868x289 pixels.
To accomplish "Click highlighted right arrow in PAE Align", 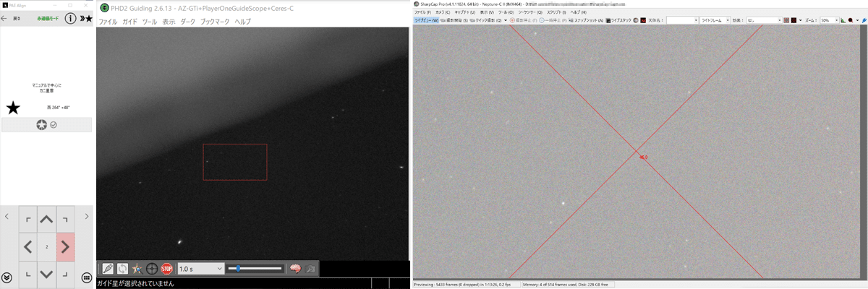I will tap(65, 247).
